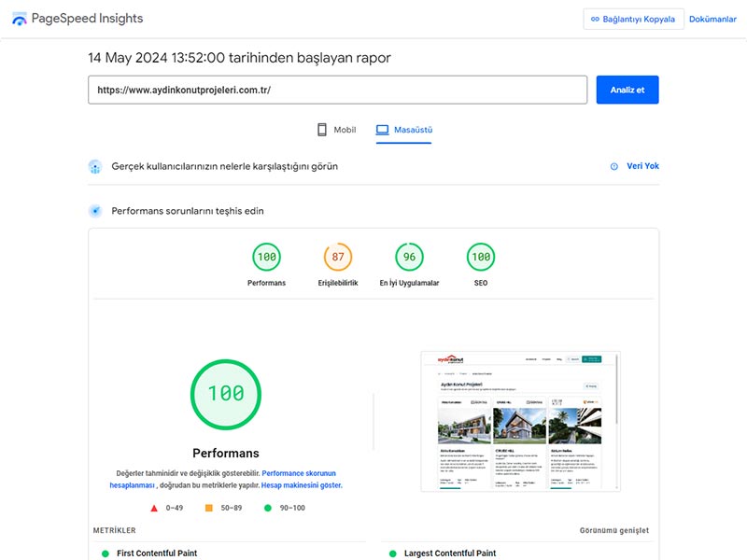Click the page screenshot thumbnail
Image resolution: width=747 pixels, height=560 pixels.
click(x=520, y=422)
